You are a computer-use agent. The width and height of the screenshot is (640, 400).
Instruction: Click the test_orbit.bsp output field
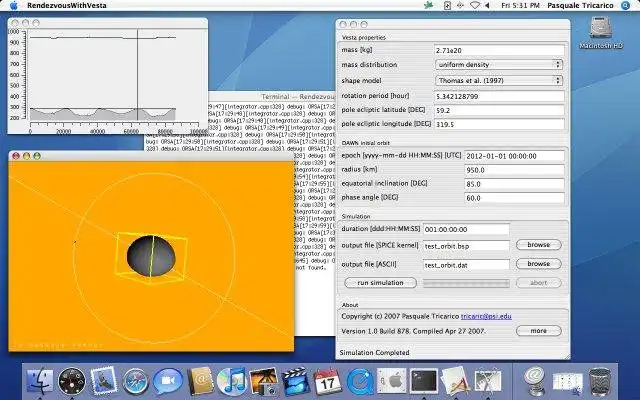point(466,246)
